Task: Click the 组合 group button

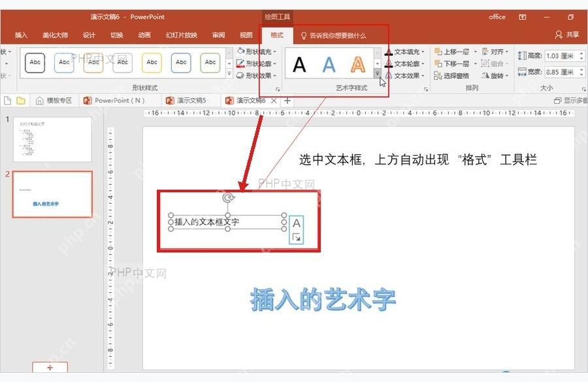Action: pyautogui.click(x=495, y=63)
